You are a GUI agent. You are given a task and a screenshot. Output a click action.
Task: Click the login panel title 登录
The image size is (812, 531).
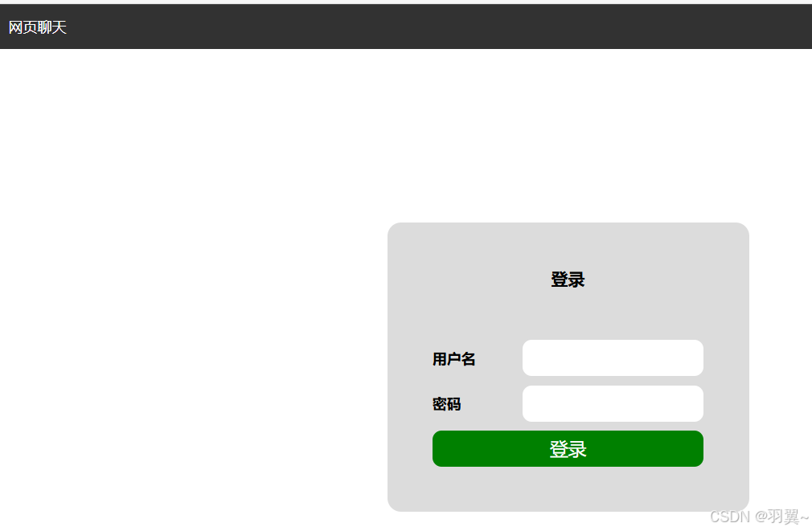click(x=568, y=280)
